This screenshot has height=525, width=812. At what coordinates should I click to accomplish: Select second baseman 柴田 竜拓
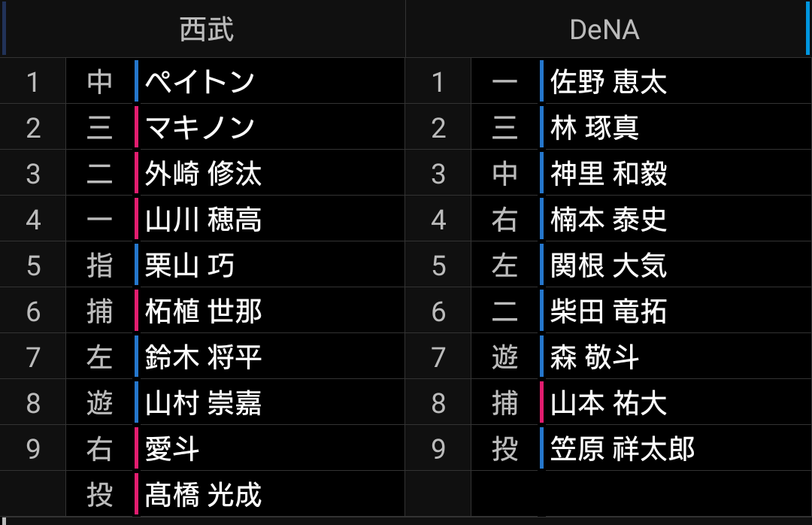[608, 311]
